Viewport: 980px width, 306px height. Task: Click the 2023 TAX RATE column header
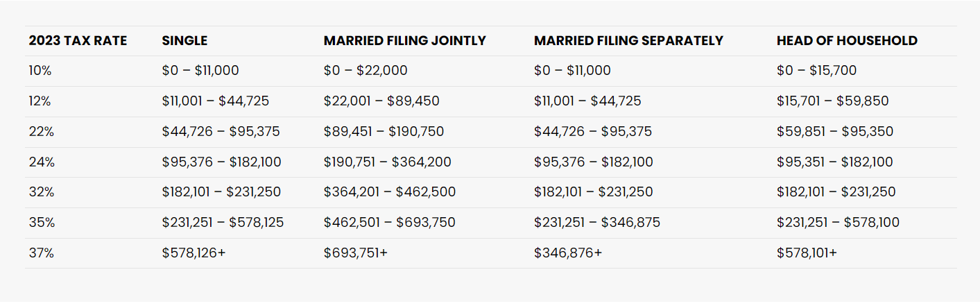click(x=78, y=41)
